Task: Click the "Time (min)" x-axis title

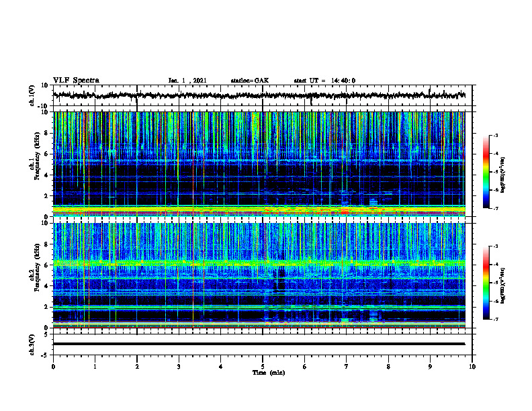Action: [269, 373]
